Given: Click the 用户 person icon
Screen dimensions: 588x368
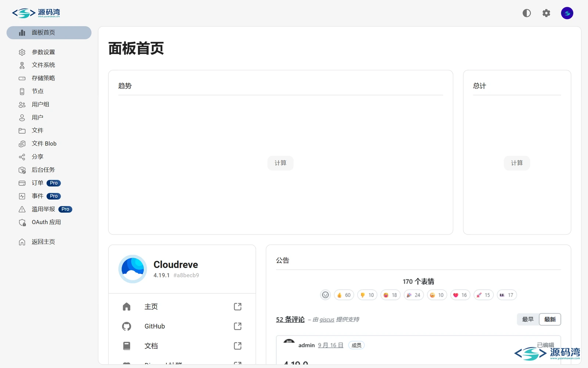Looking at the screenshot, I should (x=22, y=118).
